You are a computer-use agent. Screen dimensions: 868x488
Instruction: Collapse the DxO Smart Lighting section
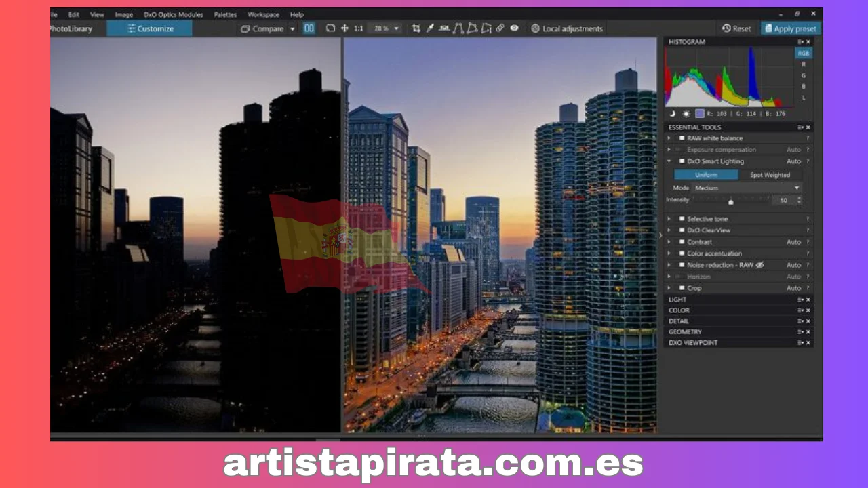coord(669,161)
